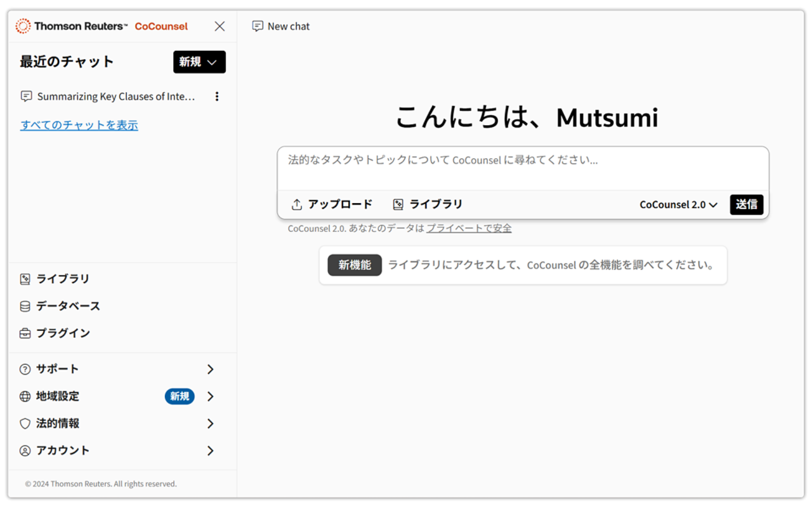Image resolution: width=812 pixels, height=508 pixels.
Task: Open the chat options kebab menu
Action: [x=218, y=96]
